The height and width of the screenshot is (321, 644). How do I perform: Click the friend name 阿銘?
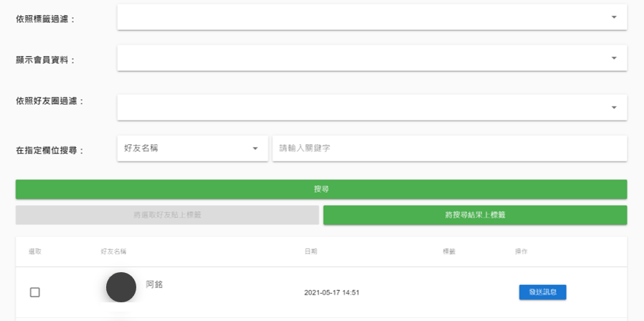(x=154, y=284)
